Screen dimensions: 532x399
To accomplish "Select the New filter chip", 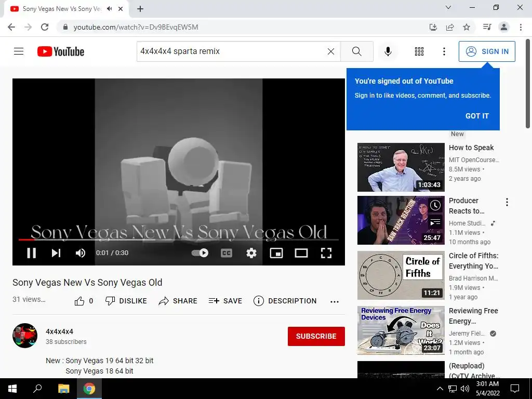I will click(x=457, y=134).
